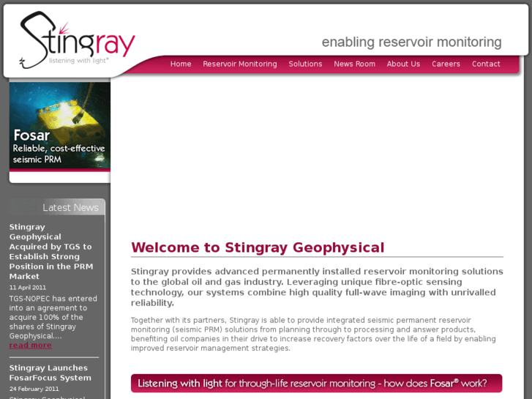Click the Fosar seismic PRM banner
The width and height of the screenshot is (532, 399).
(60, 127)
